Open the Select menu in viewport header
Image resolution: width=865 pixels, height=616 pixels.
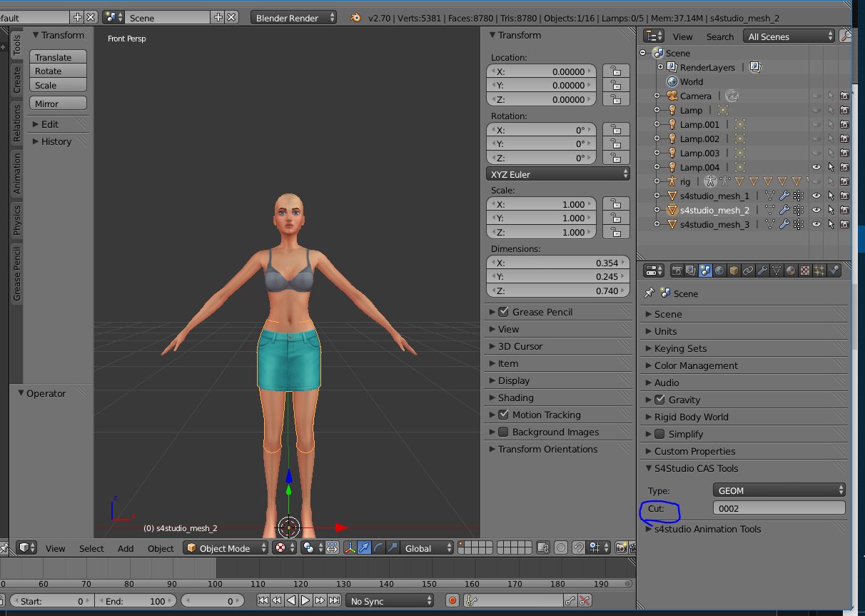tap(91, 548)
